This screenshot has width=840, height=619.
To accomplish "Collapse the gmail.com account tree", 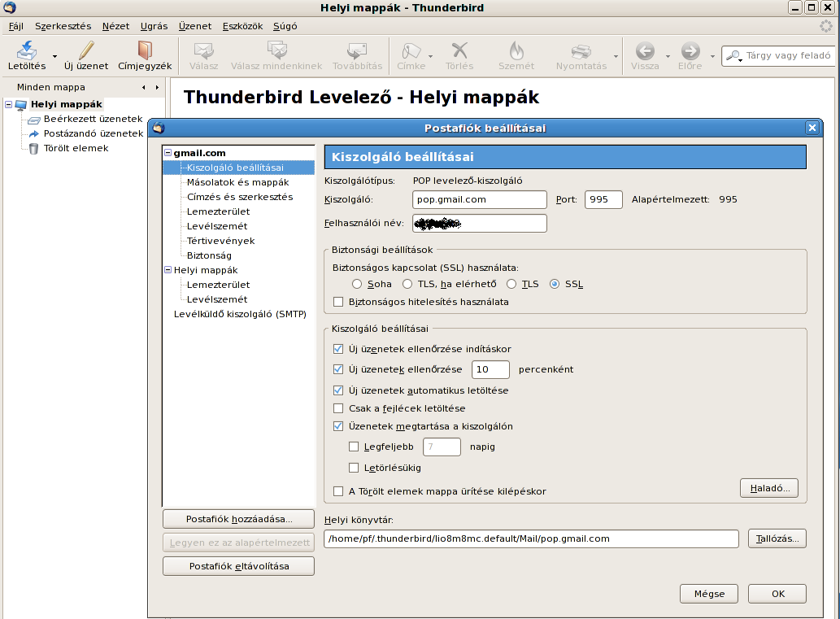I will (x=168, y=153).
